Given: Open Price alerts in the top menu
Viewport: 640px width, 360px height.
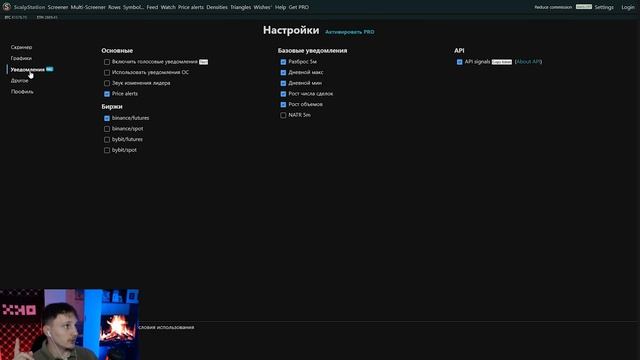Looking at the screenshot, I should (191, 7).
